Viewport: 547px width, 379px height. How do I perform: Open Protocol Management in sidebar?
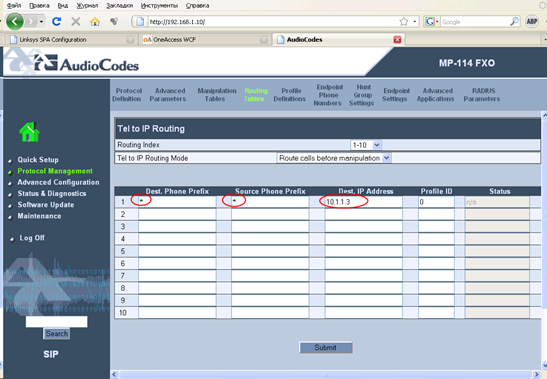click(x=55, y=171)
